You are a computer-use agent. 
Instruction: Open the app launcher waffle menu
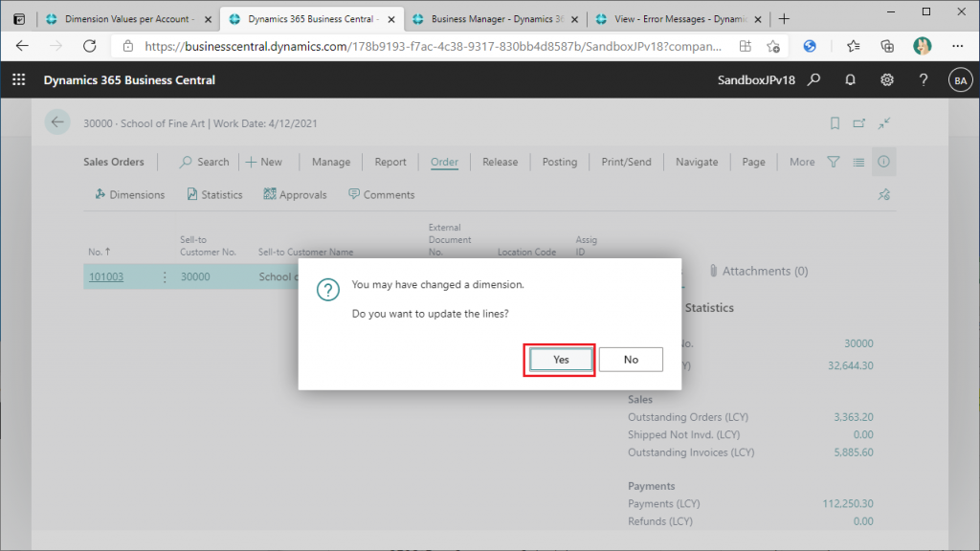[19, 80]
